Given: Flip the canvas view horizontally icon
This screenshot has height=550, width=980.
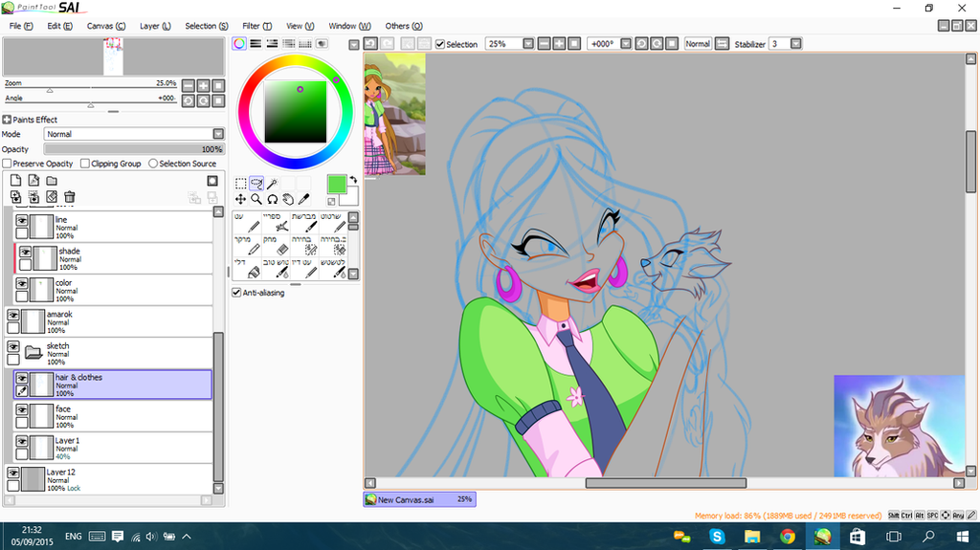Looking at the screenshot, I should pyautogui.click(x=722, y=44).
